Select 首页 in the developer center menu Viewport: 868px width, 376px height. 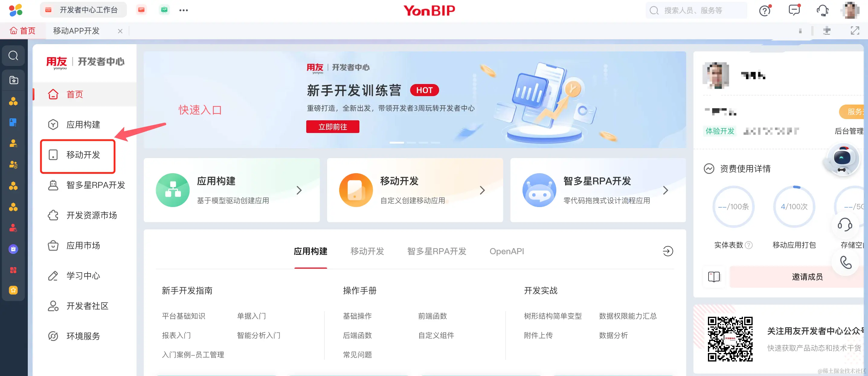pyautogui.click(x=85, y=94)
